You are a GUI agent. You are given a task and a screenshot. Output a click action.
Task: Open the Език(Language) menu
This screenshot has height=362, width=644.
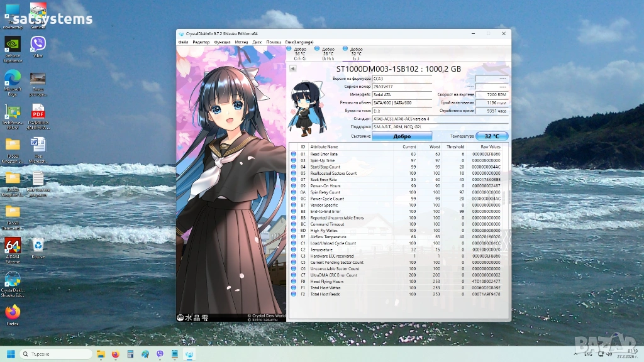pos(299,42)
